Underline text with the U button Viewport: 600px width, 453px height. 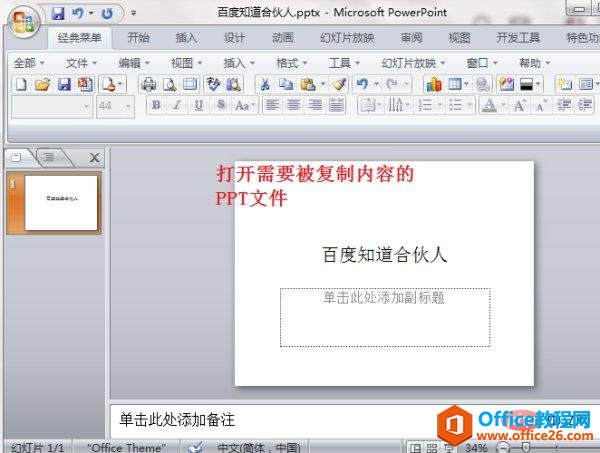pos(199,105)
